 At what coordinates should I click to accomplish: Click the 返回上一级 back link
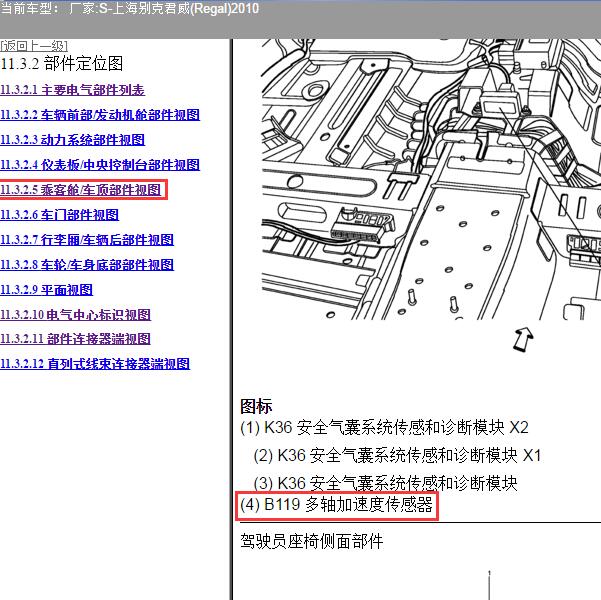(34, 46)
